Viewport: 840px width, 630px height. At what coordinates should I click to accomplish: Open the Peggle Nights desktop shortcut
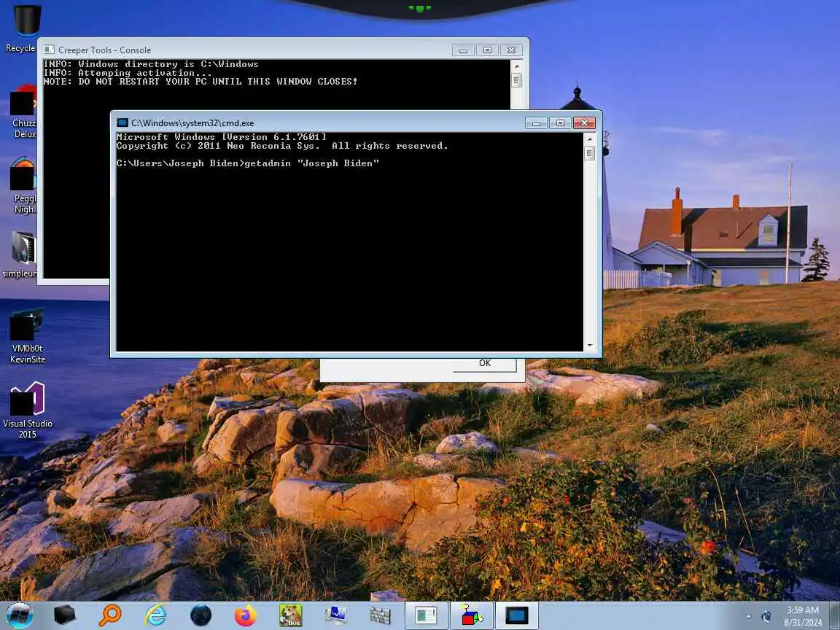[x=23, y=185]
